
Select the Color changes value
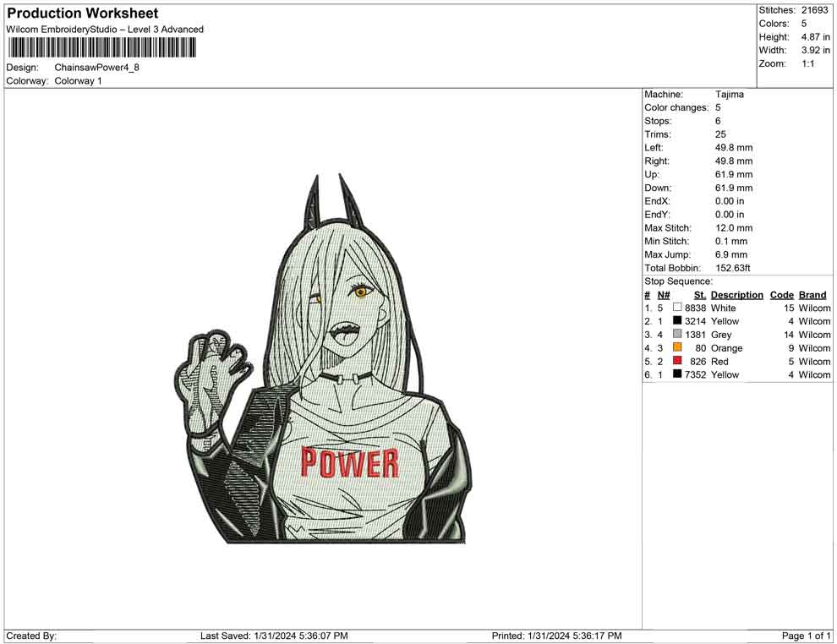718,108
